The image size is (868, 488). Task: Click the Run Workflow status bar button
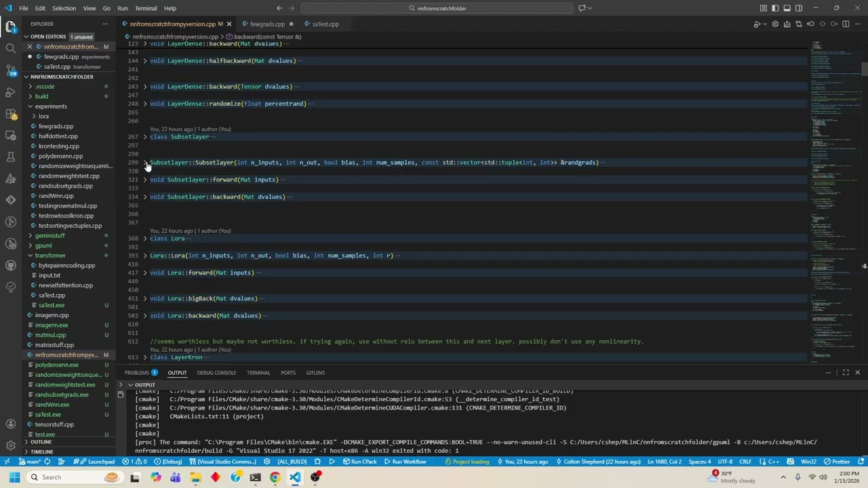pyautogui.click(x=405, y=462)
